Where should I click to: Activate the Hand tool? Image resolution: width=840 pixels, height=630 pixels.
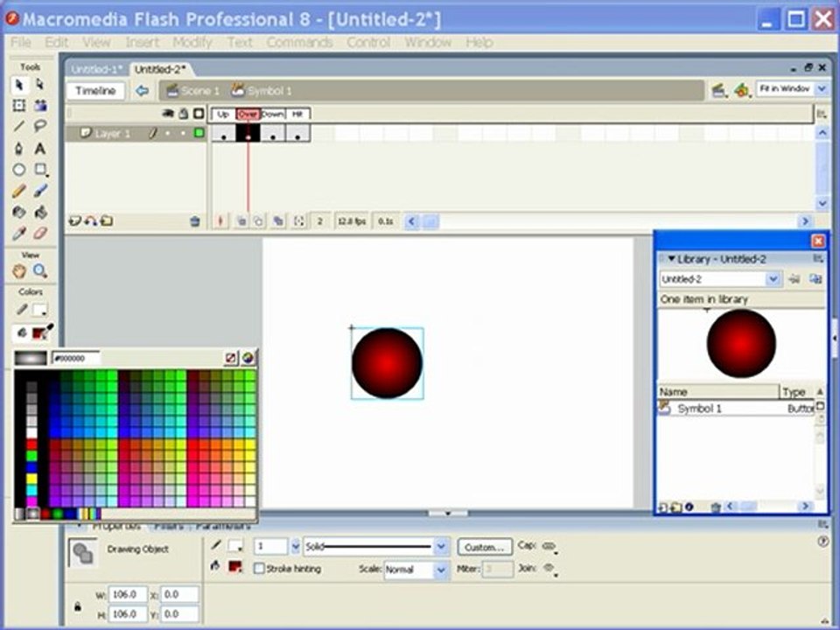pyautogui.click(x=19, y=271)
